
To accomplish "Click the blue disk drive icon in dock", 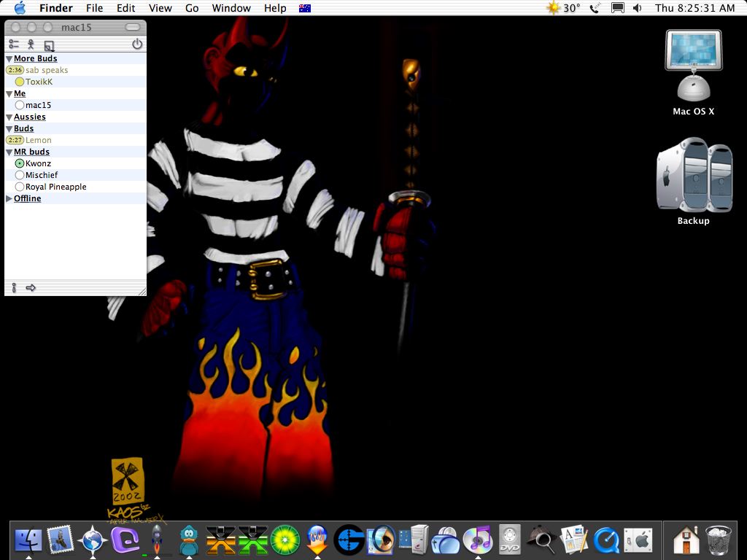I will point(446,541).
